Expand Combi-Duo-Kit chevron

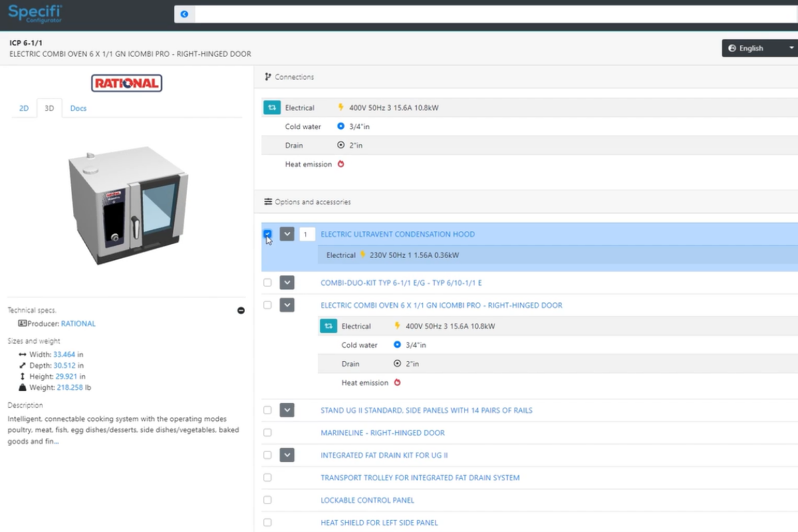pos(287,283)
